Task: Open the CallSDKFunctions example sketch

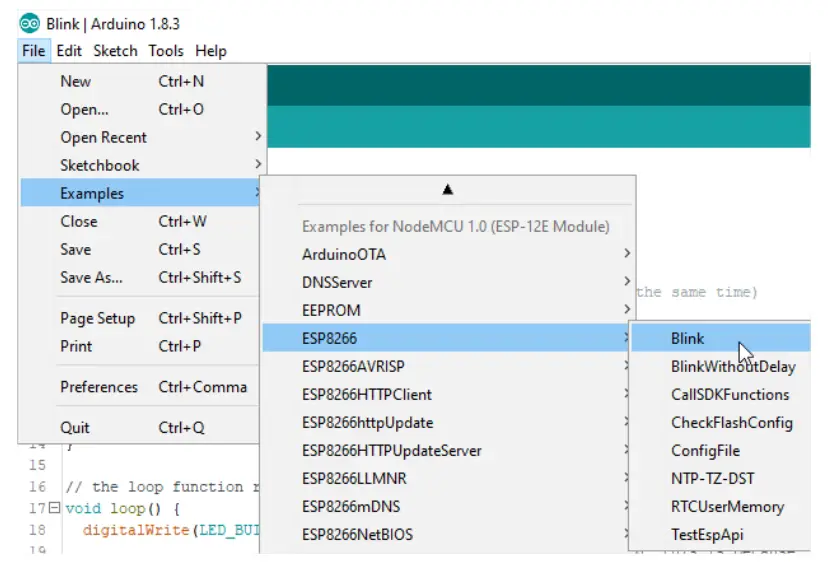Action: click(721, 394)
